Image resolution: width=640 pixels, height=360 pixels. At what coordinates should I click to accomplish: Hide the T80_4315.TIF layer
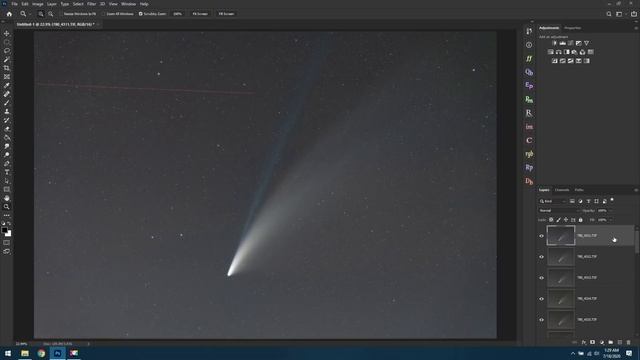click(542, 320)
